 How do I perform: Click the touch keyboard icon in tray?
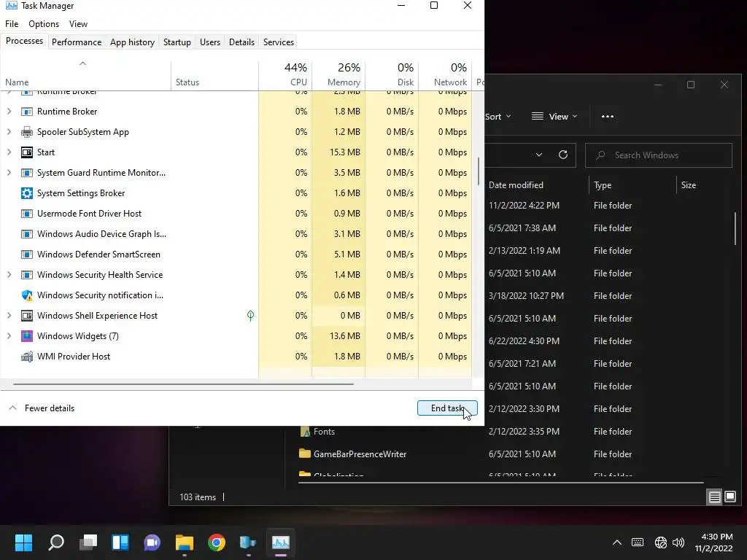pyautogui.click(x=638, y=542)
